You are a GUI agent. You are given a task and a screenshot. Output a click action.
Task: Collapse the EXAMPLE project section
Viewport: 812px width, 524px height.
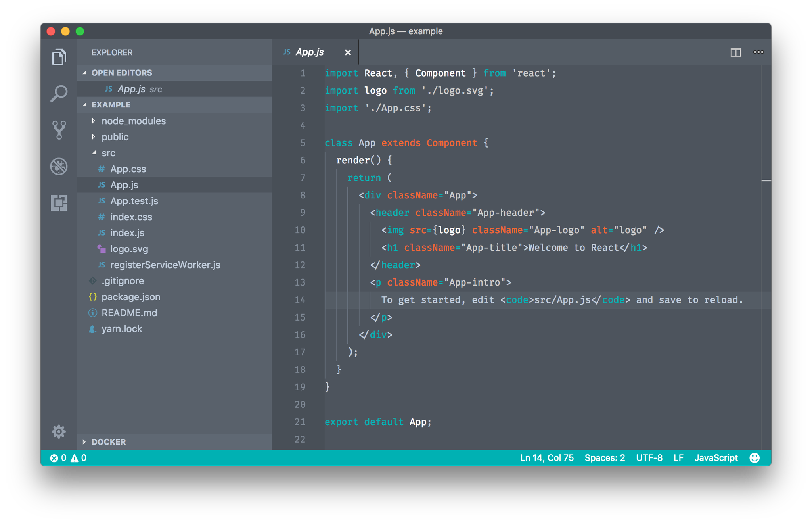point(84,105)
